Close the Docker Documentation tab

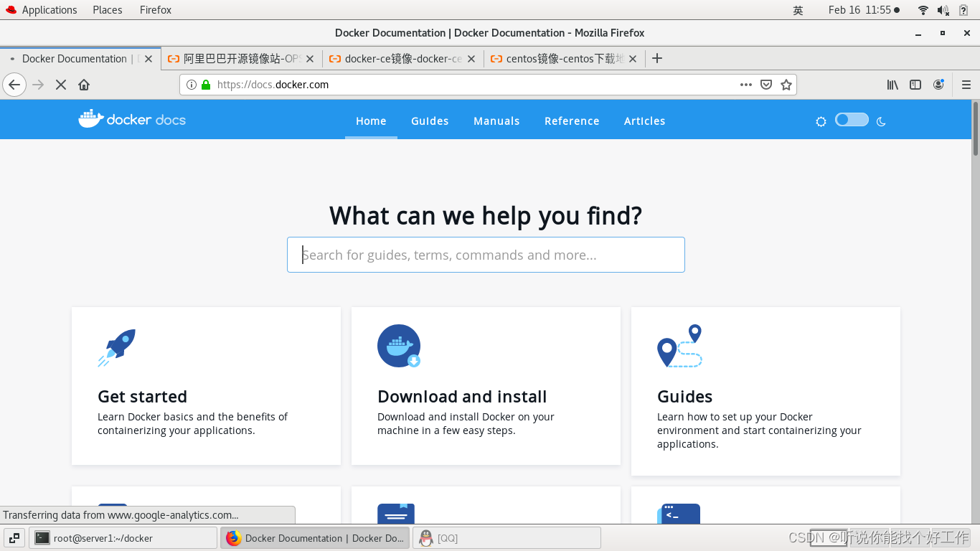(149, 59)
